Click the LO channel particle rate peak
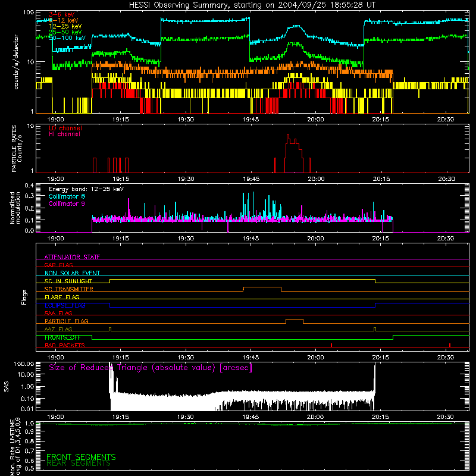476x476 pixels. (x=288, y=136)
